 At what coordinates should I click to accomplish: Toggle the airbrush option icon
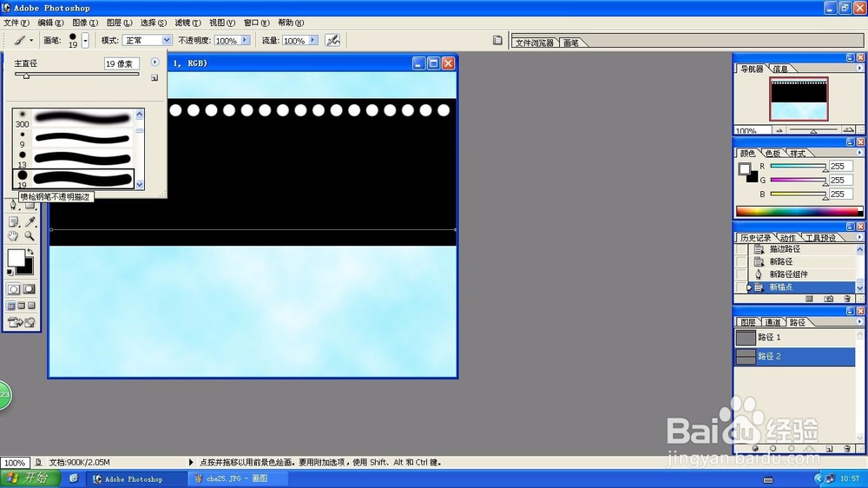pyautogui.click(x=332, y=40)
